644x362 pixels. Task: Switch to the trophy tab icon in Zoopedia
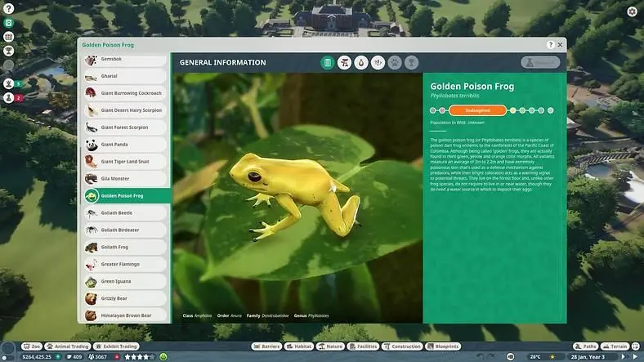click(x=411, y=63)
